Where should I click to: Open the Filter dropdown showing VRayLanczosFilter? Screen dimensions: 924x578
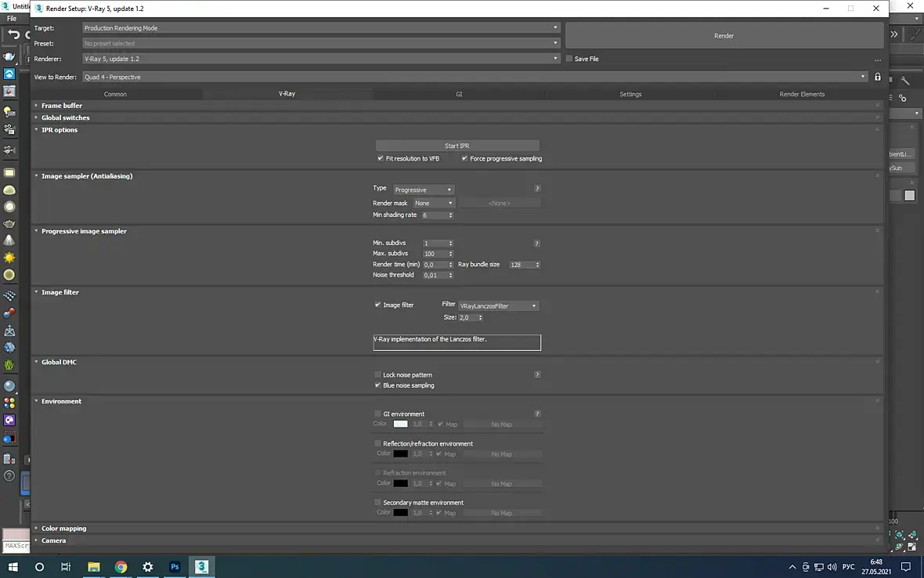[499, 305]
